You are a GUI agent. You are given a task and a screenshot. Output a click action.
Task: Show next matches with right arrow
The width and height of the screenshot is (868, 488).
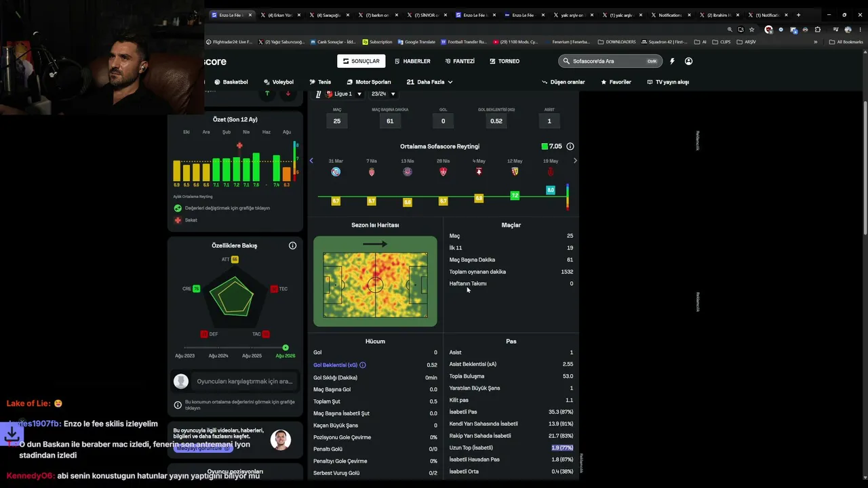[575, 161]
